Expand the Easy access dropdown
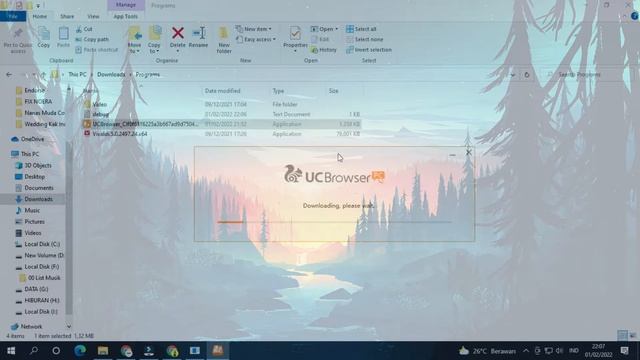Image resolution: width=640 pixels, height=360 pixels. point(256,39)
